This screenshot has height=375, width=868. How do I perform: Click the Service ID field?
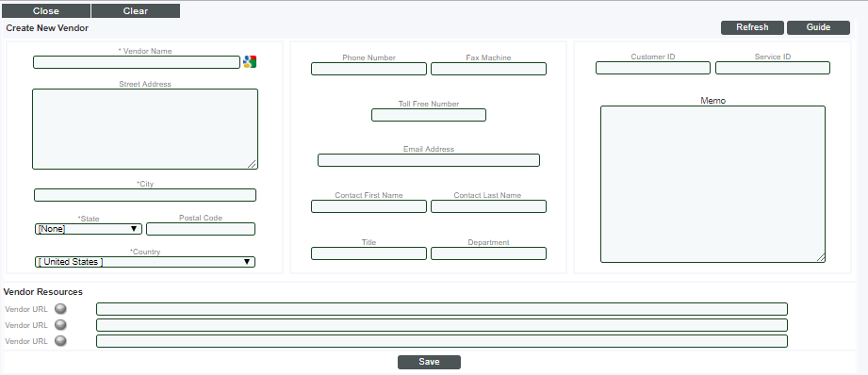click(x=773, y=68)
